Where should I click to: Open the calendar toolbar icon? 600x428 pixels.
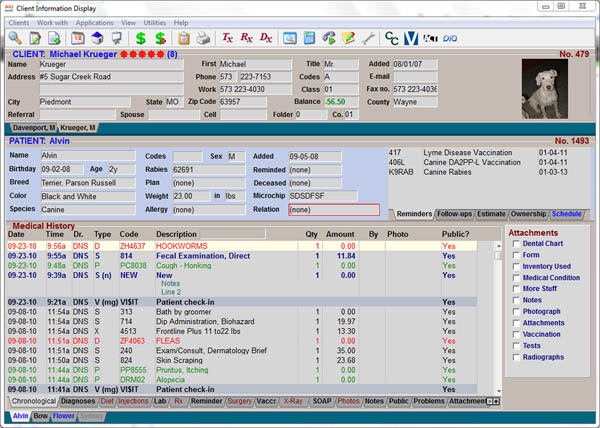point(78,38)
